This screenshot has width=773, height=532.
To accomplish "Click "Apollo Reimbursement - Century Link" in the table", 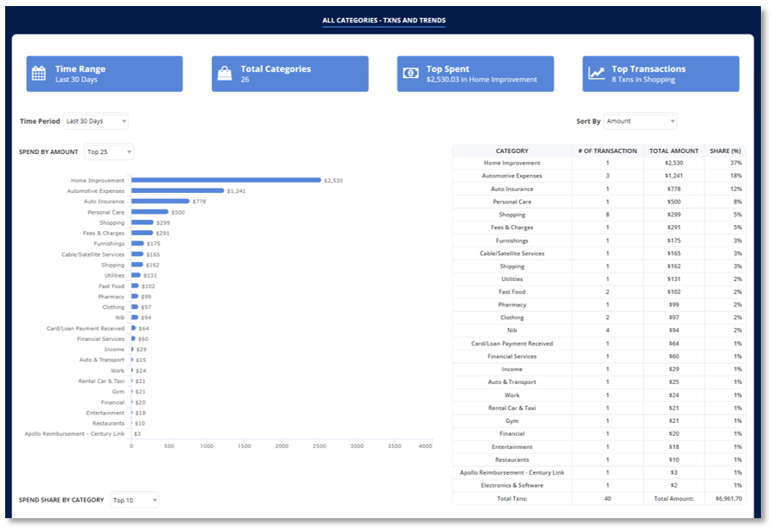I will click(x=512, y=473).
